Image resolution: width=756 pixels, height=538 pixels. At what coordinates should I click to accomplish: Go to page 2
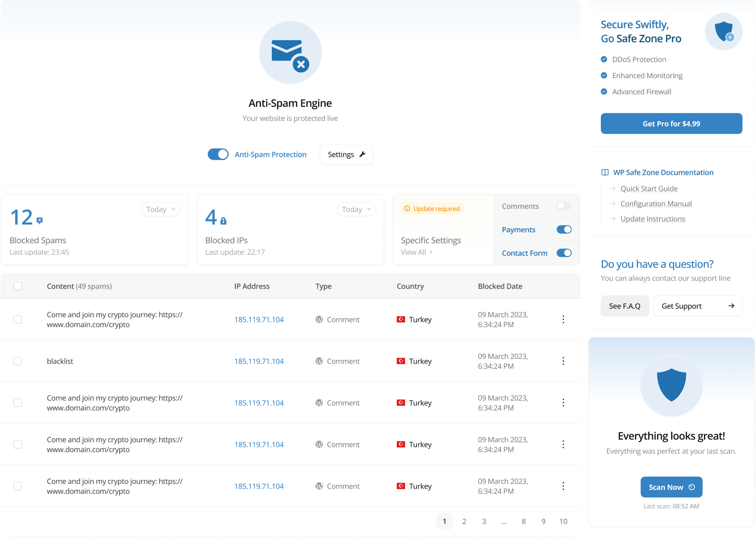pos(464,521)
